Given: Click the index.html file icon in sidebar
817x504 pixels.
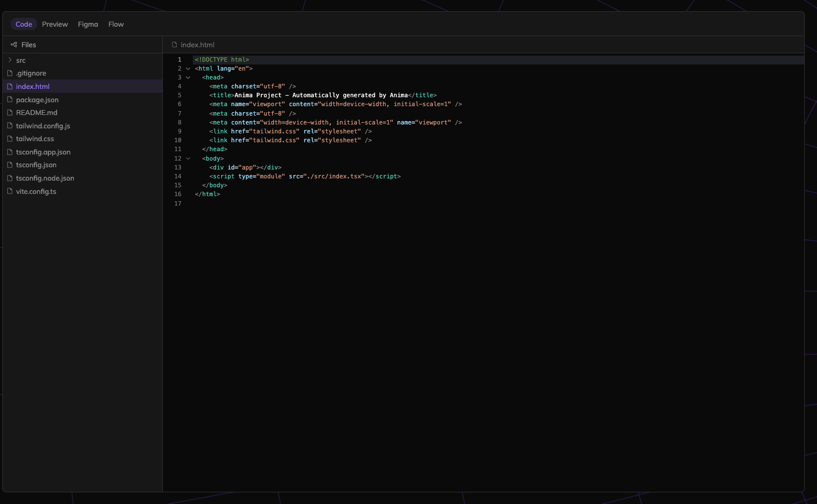Looking at the screenshot, I should coord(10,86).
